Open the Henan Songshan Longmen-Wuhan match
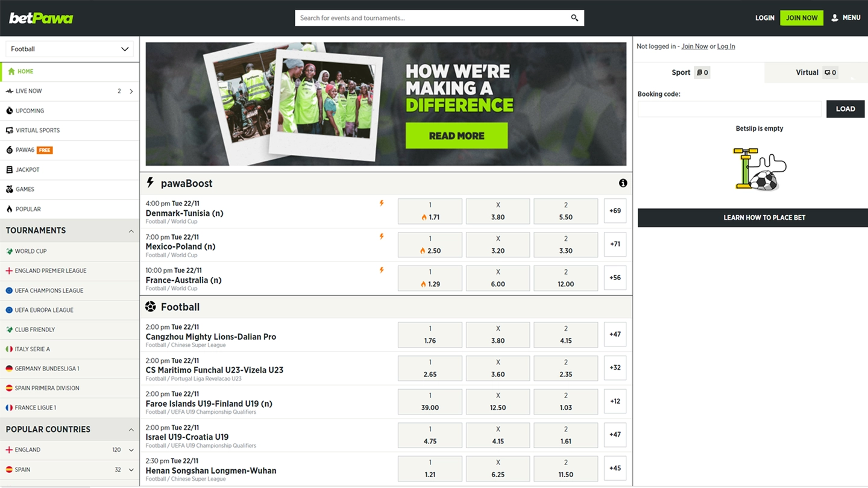Viewport: 868px width, 488px height. 211,471
